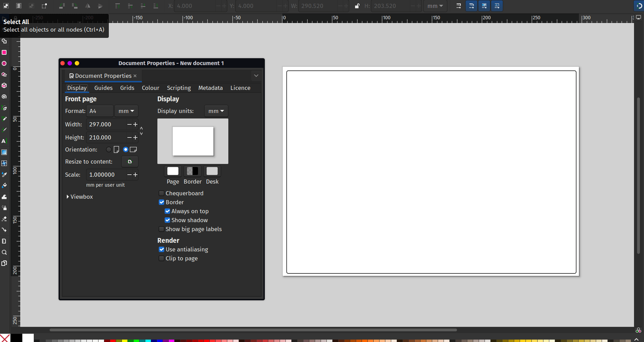The image size is (644, 342).
Task: Disable Use antialiasing option
Action: [x=162, y=249]
